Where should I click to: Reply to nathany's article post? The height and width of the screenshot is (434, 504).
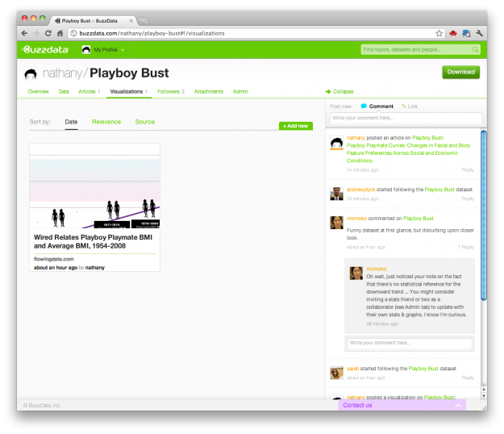[468, 169]
